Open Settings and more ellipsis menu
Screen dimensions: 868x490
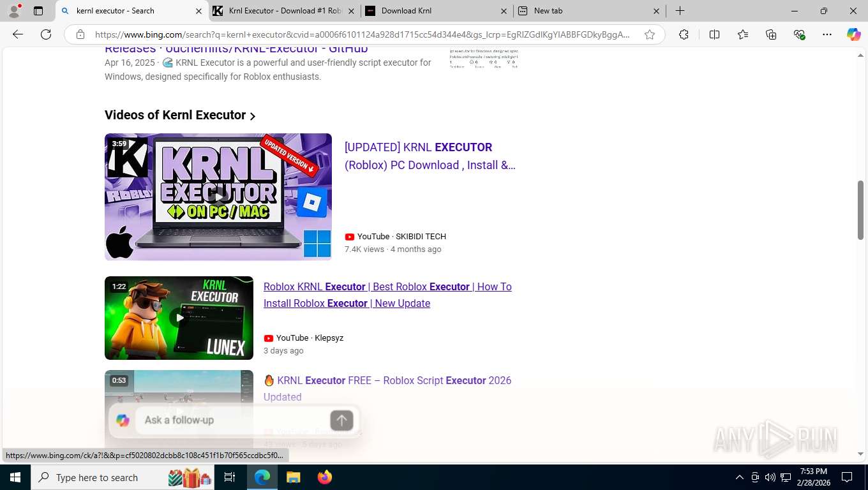point(827,34)
